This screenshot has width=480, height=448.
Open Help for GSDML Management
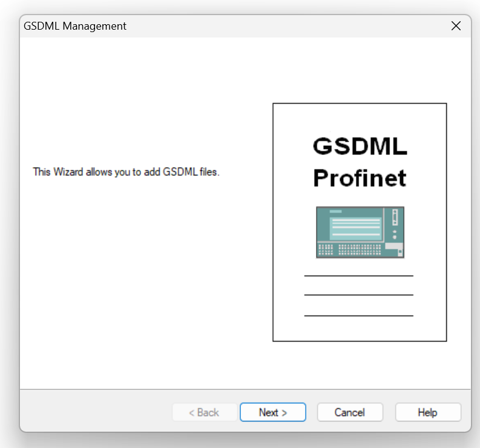[428, 412]
